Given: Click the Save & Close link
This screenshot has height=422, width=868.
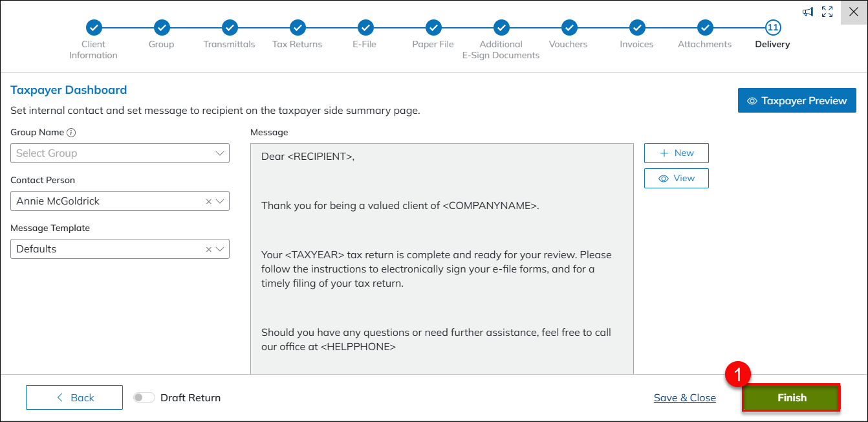Looking at the screenshot, I should 684,398.
